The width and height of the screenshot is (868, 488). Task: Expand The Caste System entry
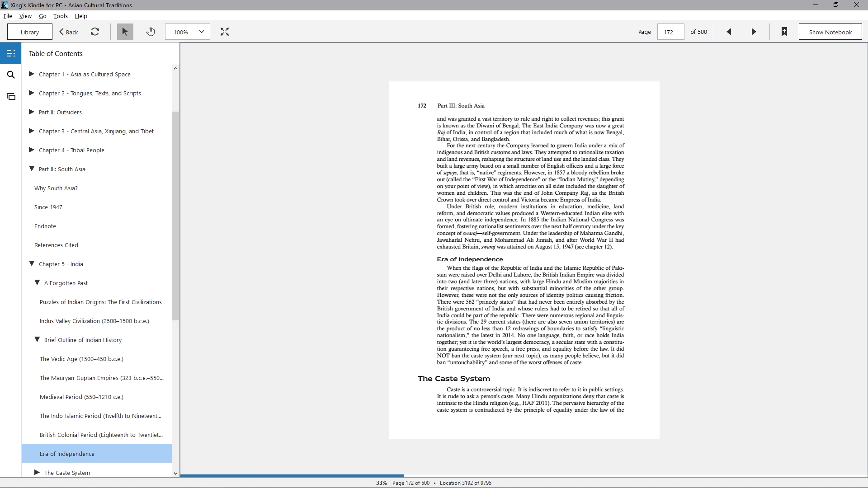pyautogui.click(x=37, y=472)
